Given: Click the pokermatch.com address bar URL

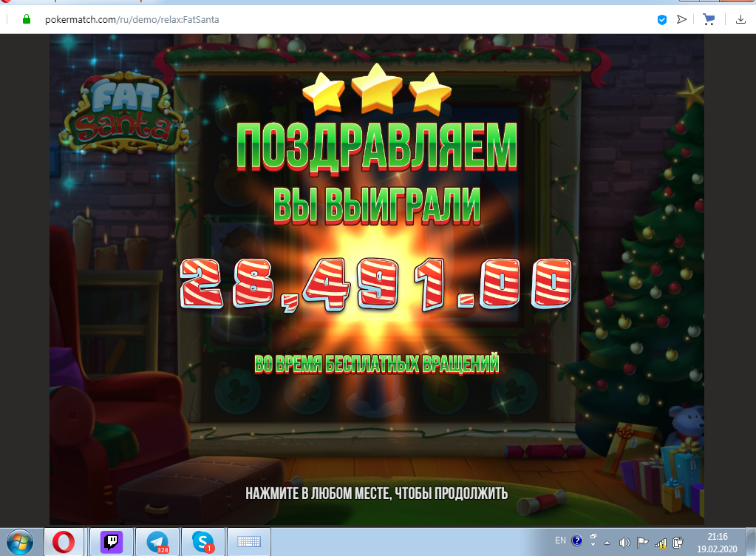Looking at the screenshot, I should (x=132, y=20).
